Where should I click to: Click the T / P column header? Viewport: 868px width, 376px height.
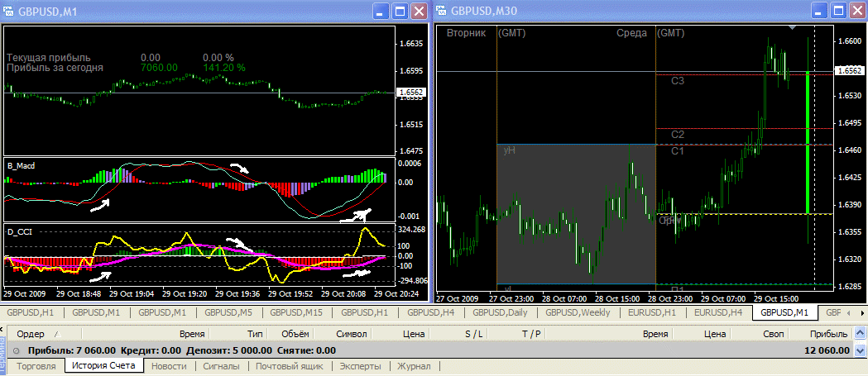pyautogui.click(x=531, y=334)
